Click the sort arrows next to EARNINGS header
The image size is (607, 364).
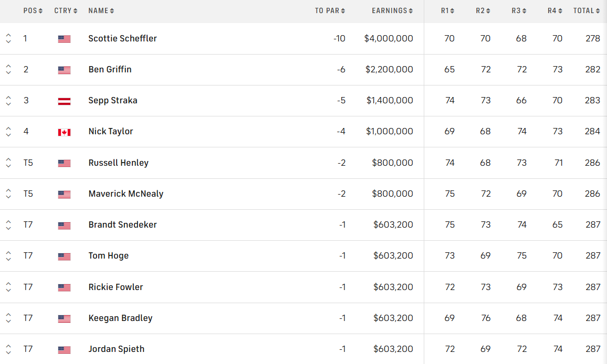(411, 11)
